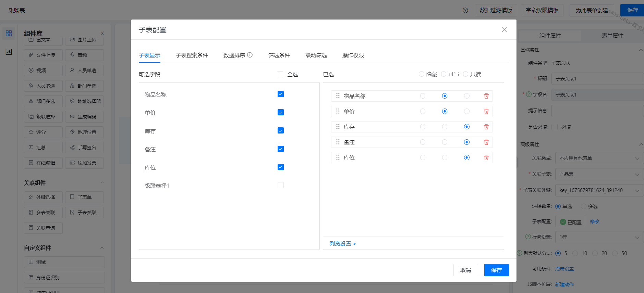Viewport: 644px width, 293px height.
Task: Select 隐藏 header radio for all
Action: [422, 74]
